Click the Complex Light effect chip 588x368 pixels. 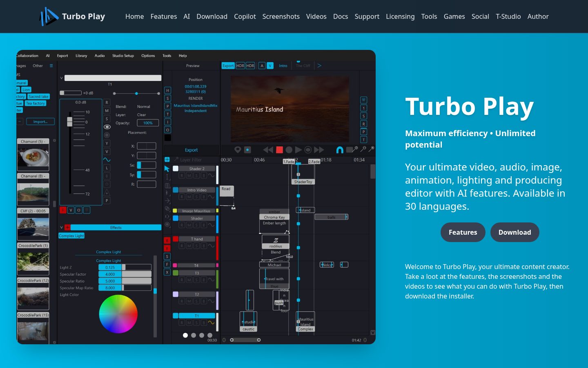coord(71,236)
